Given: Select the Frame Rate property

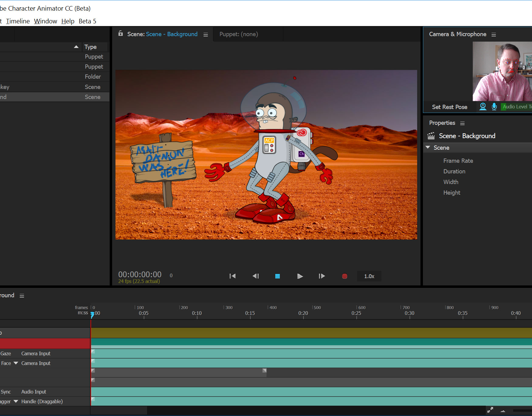Looking at the screenshot, I should (458, 161).
